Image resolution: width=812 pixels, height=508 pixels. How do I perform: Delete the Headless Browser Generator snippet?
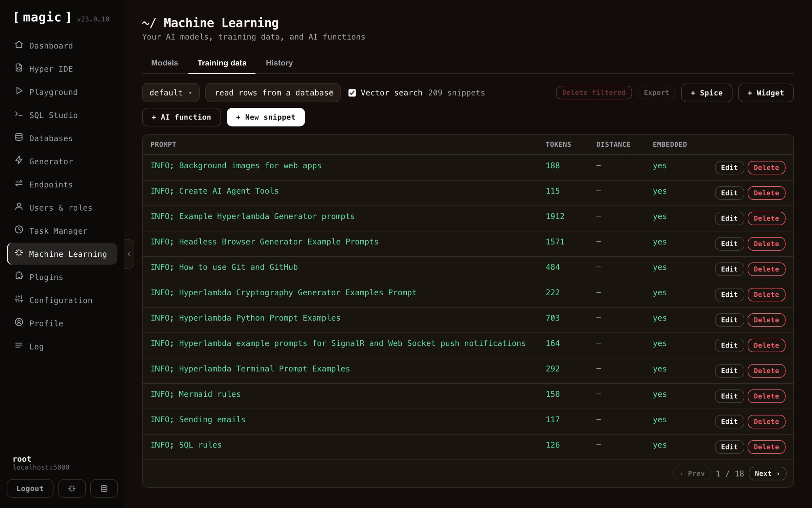(x=766, y=244)
